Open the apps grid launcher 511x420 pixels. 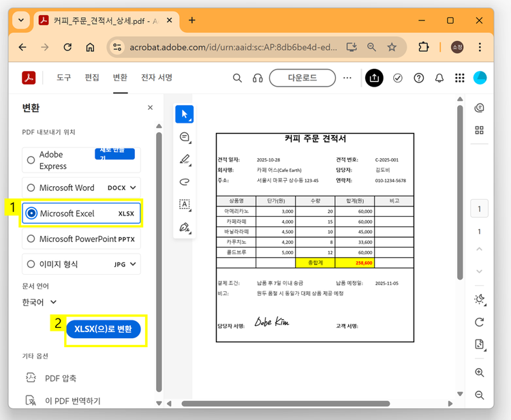pyautogui.click(x=459, y=78)
